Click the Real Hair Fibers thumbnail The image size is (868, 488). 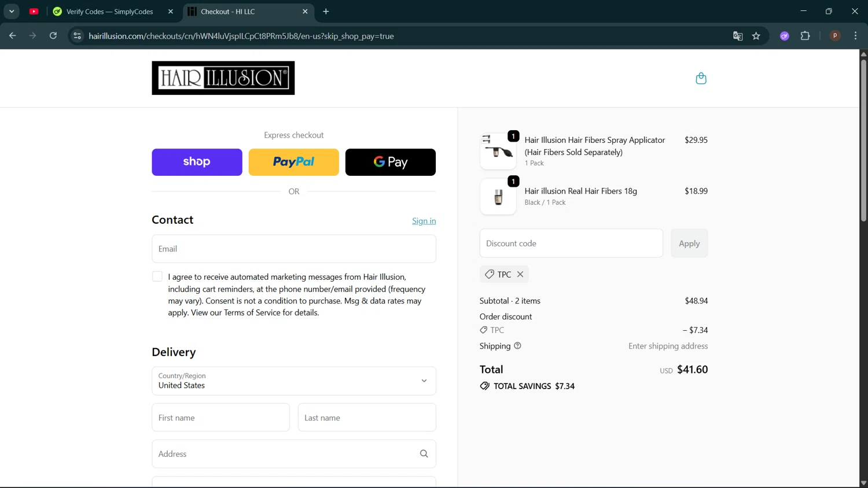click(498, 197)
